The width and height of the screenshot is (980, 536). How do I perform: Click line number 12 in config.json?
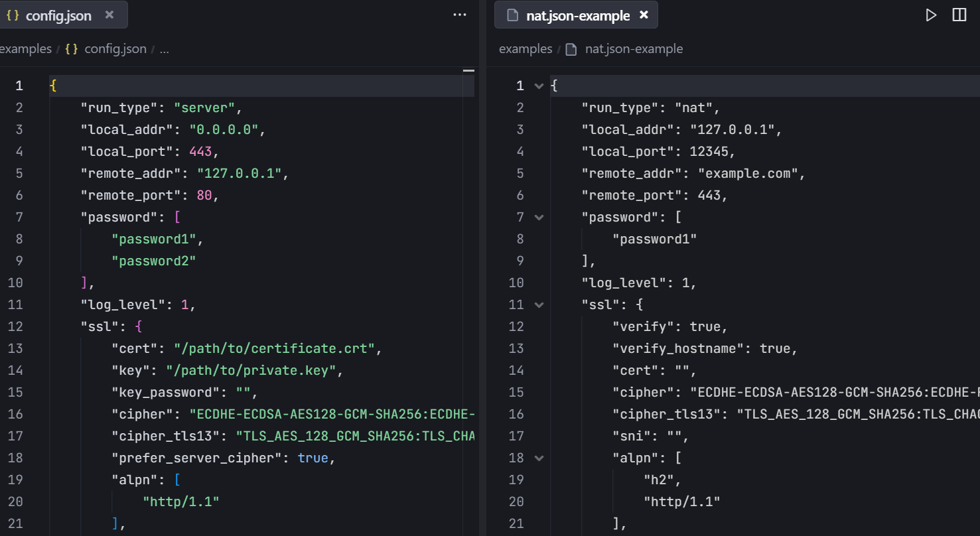click(15, 326)
